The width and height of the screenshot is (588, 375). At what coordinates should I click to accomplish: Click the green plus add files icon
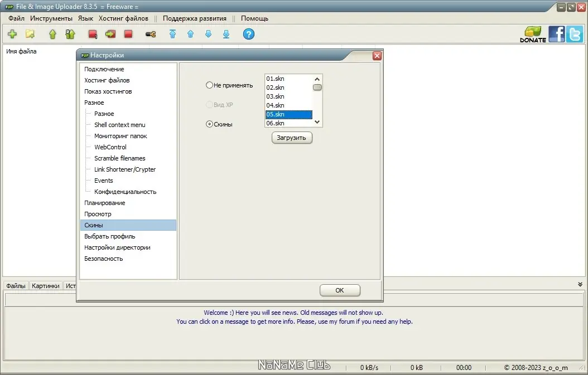(x=12, y=34)
